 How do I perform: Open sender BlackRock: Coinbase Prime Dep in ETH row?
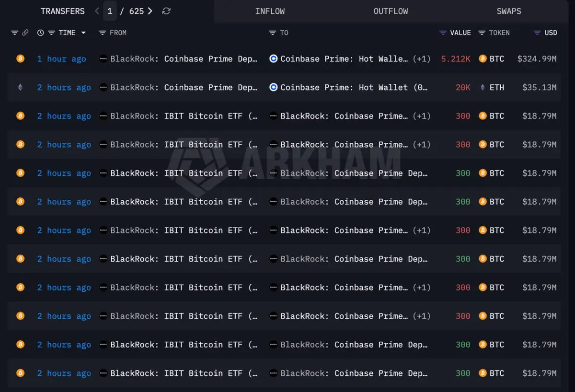point(184,87)
